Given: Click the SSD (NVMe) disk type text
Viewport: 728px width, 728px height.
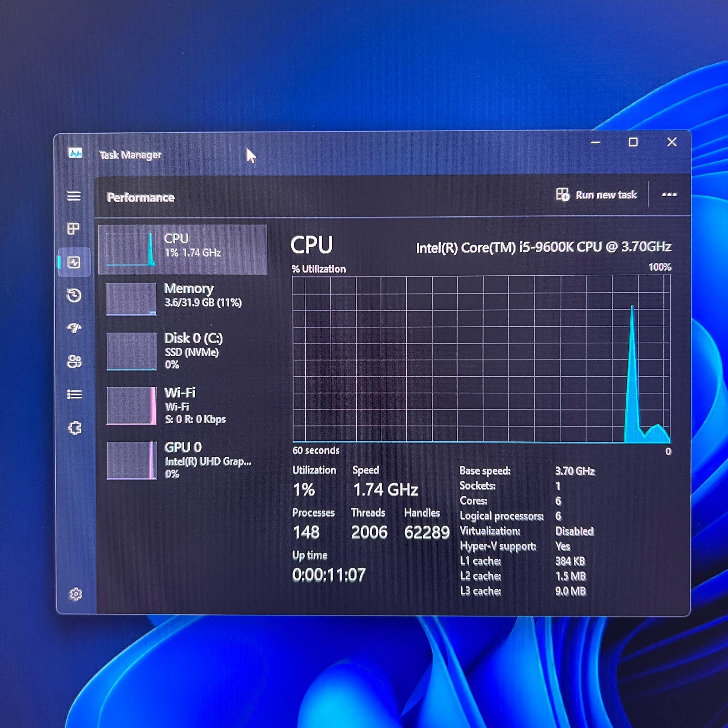Looking at the screenshot, I should pyautogui.click(x=192, y=352).
